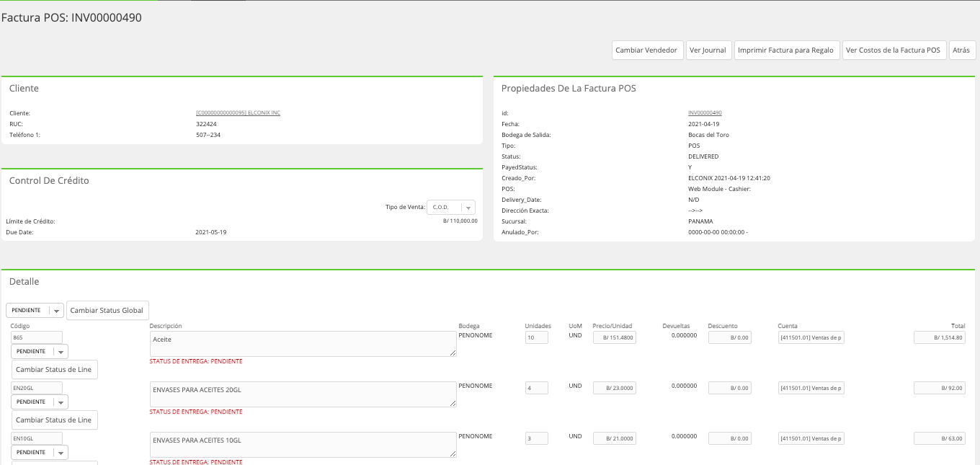This screenshot has height=465, width=980.
Task: Click Imprimir Factura para Regalo
Action: [x=787, y=50]
